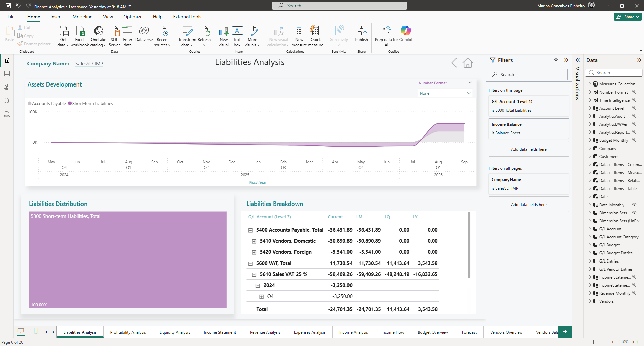Viewport: 644px width, 346px height.
Task: Toggle filter pane visibility eye icon
Action: pos(556,60)
